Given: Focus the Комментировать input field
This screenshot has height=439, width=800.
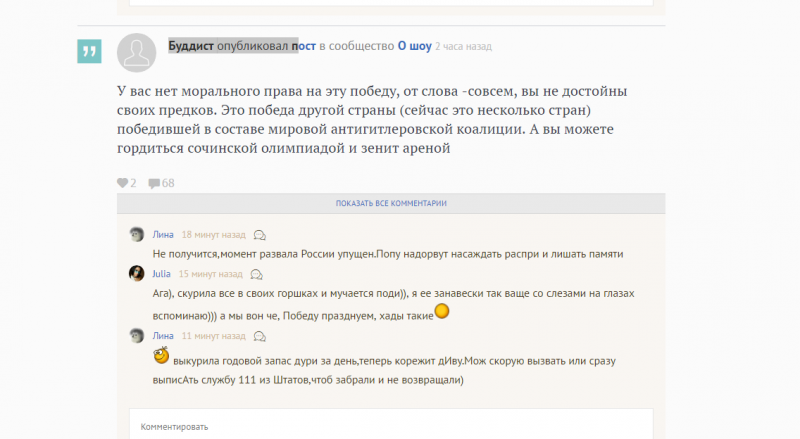Looking at the screenshot, I should coord(391,424).
